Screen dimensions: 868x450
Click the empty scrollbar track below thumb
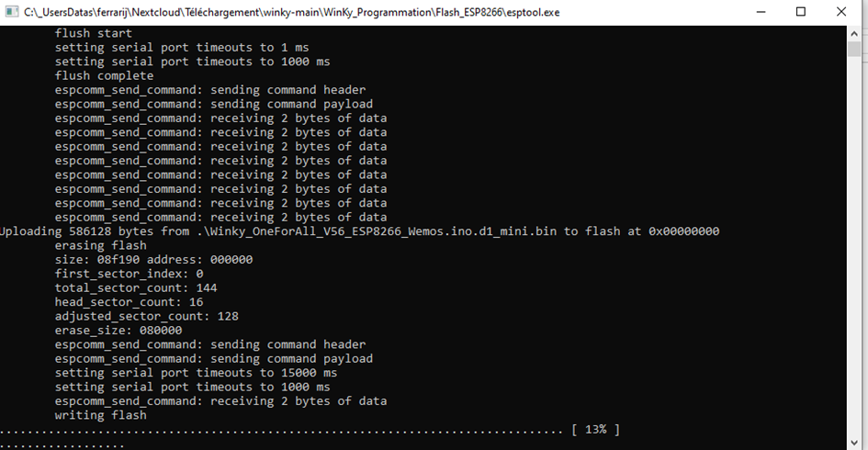853,246
